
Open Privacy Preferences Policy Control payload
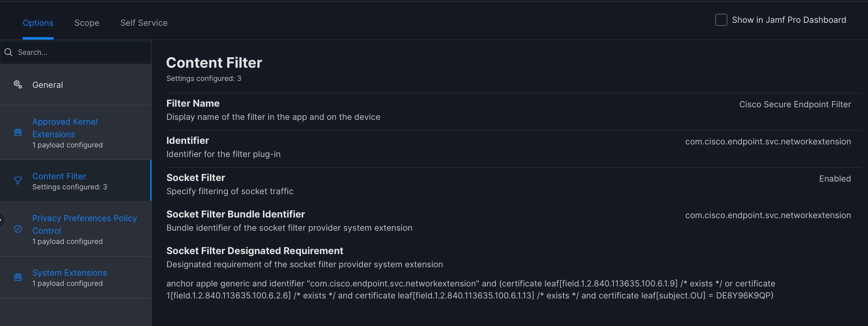[76, 229]
